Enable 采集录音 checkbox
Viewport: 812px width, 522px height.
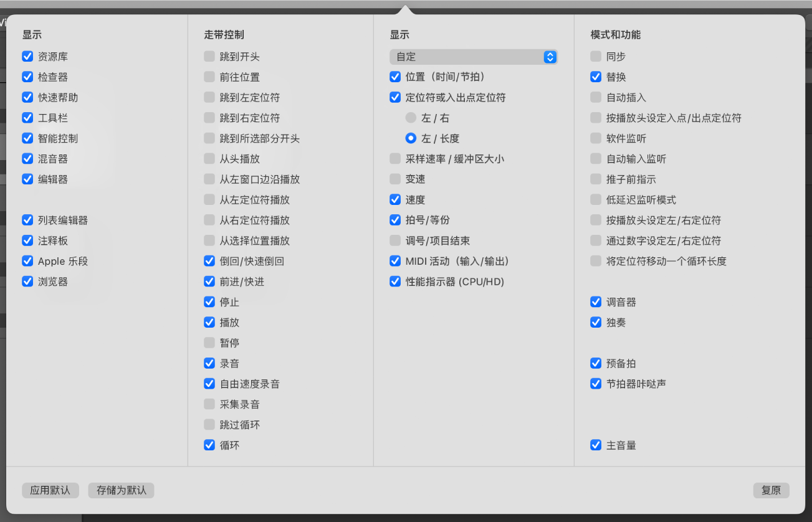pos(209,404)
